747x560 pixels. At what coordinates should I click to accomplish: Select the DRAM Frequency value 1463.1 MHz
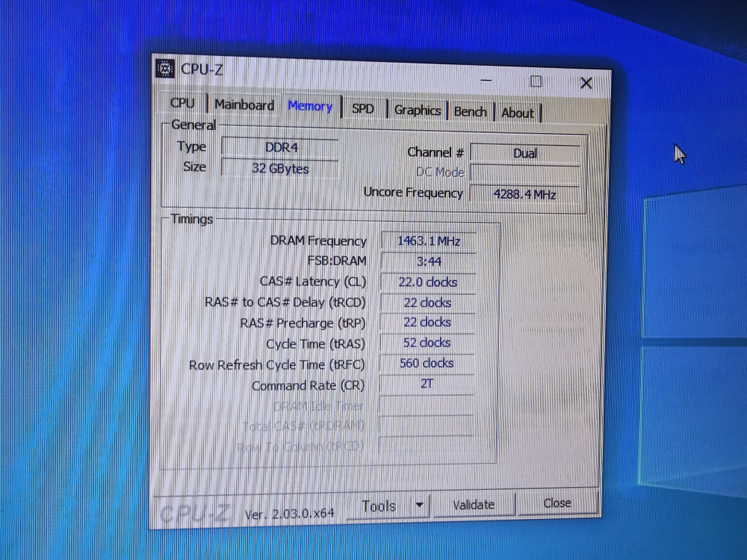[428, 241]
